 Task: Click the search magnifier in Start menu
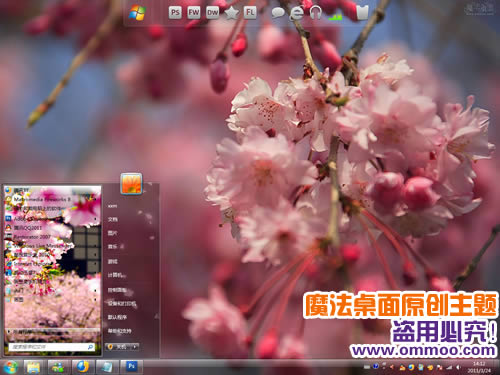pos(90,347)
